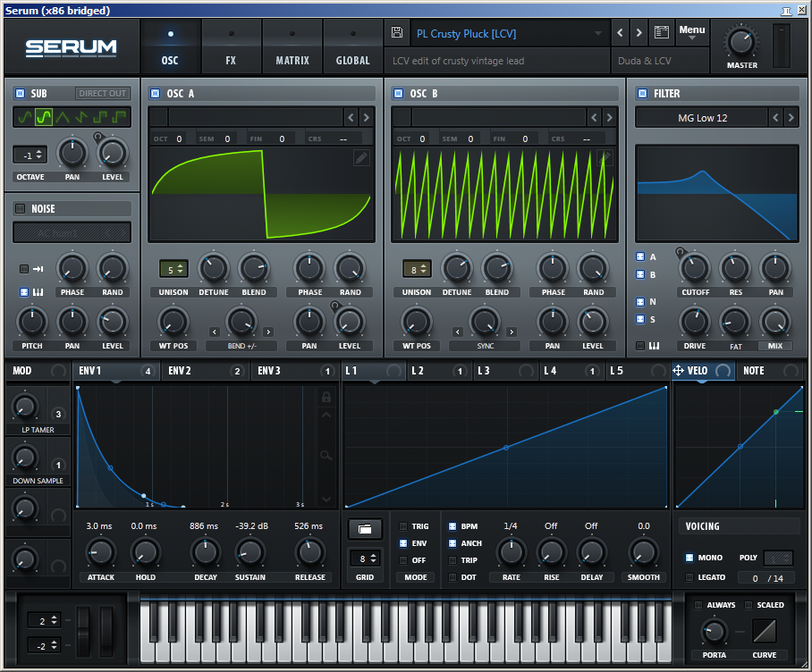
Task: Open the Menu dropdown
Action: (691, 33)
